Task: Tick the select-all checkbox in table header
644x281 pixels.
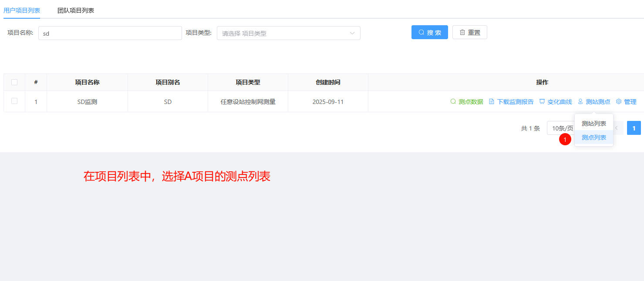Action: (x=14, y=82)
